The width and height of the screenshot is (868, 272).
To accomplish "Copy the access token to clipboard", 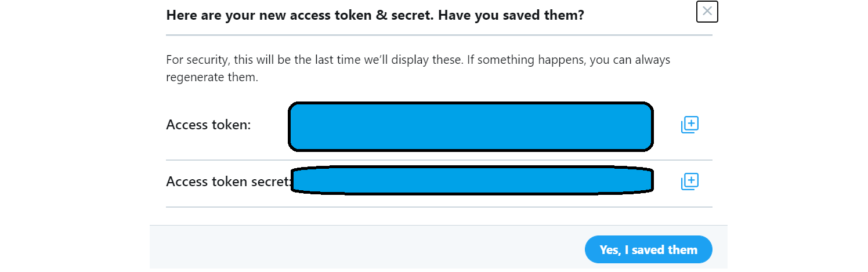I will [x=689, y=125].
